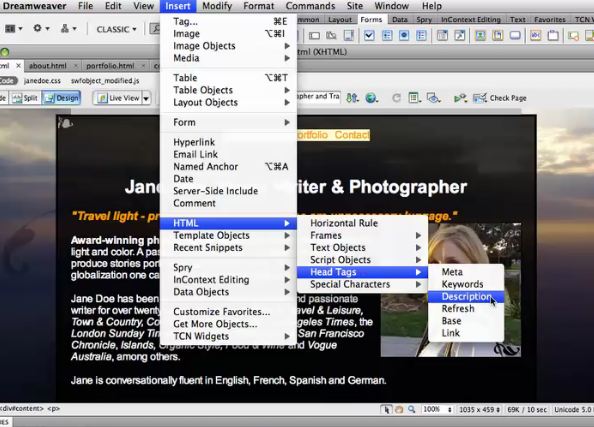Open the Extend Dreamweaver gear dropdown
594x427 pixels.
pyautogui.click(x=41, y=28)
